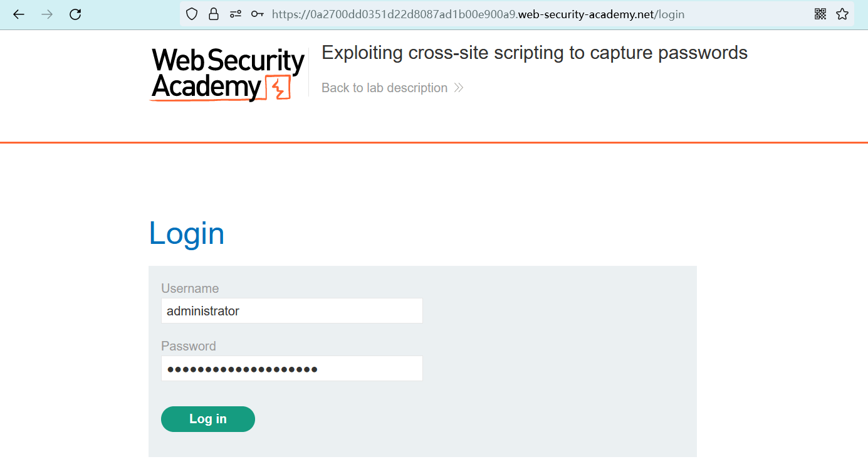Focus the URL address bar
The image size is (868, 474).
click(476, 14)
